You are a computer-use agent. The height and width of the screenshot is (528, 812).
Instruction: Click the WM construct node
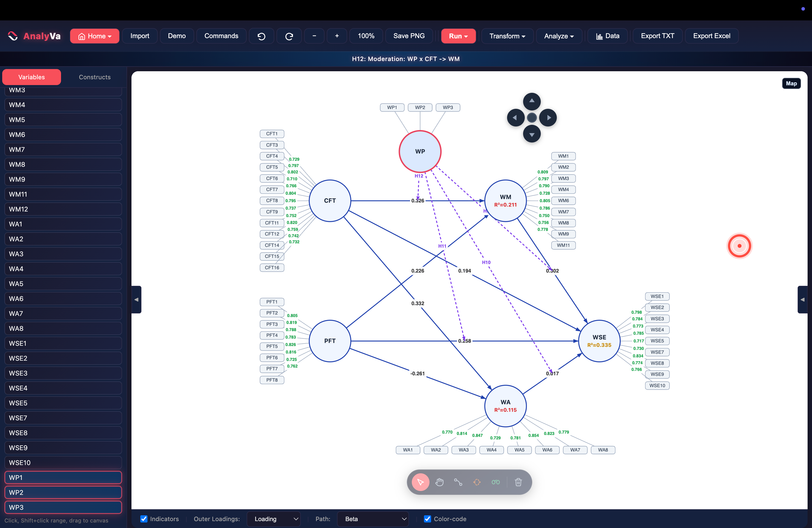tap(505, 200)
